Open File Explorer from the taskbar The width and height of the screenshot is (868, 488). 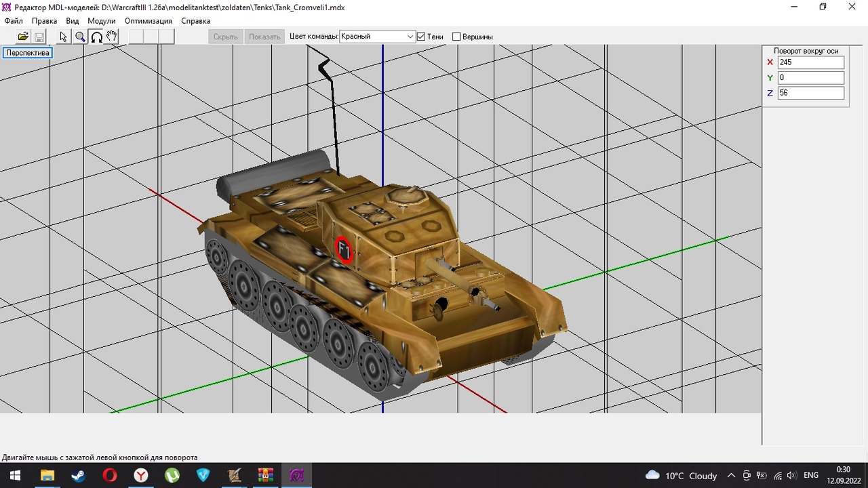click(x=47, y=475)
